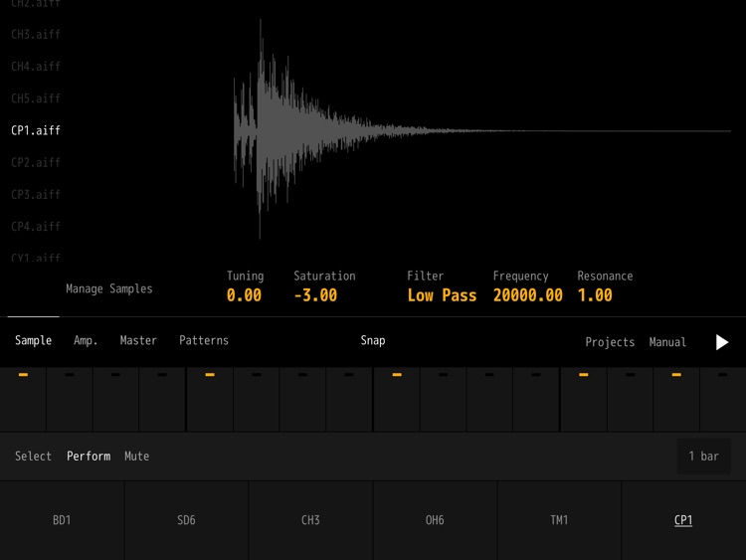Click Manage Samples

(109, 288)
